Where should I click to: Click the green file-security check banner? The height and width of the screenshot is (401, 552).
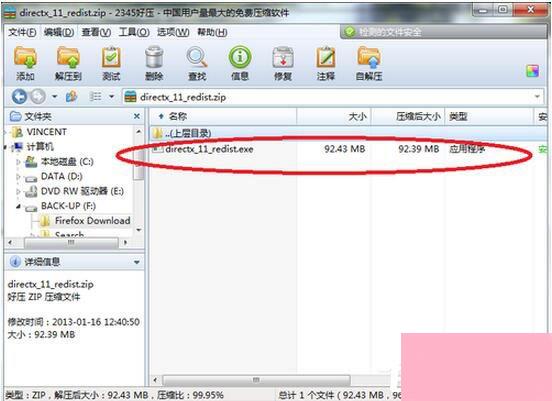443,32
